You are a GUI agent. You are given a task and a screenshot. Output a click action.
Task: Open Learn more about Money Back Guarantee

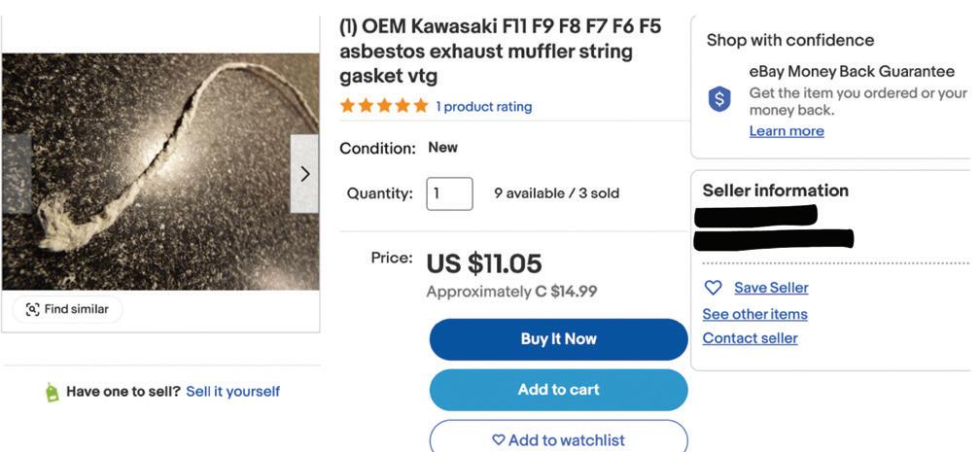tap(786, 131)
